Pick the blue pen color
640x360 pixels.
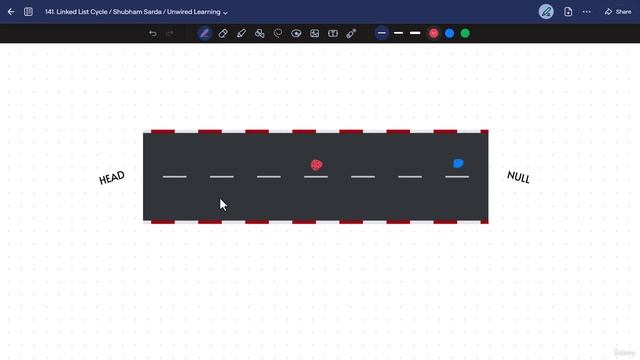(x=449, y=33)
